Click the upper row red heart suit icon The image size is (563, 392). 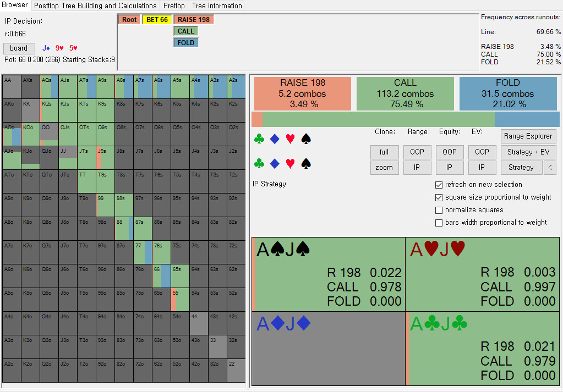291,139
